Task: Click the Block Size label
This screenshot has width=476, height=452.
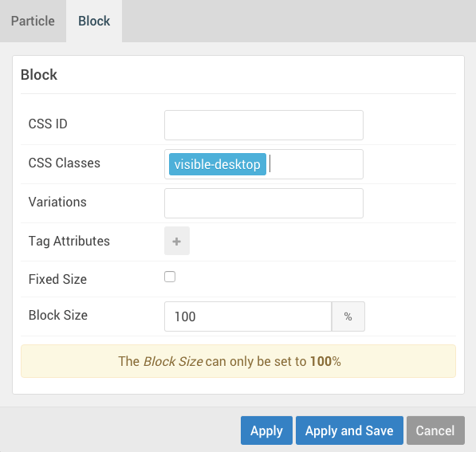Action: 58,315
